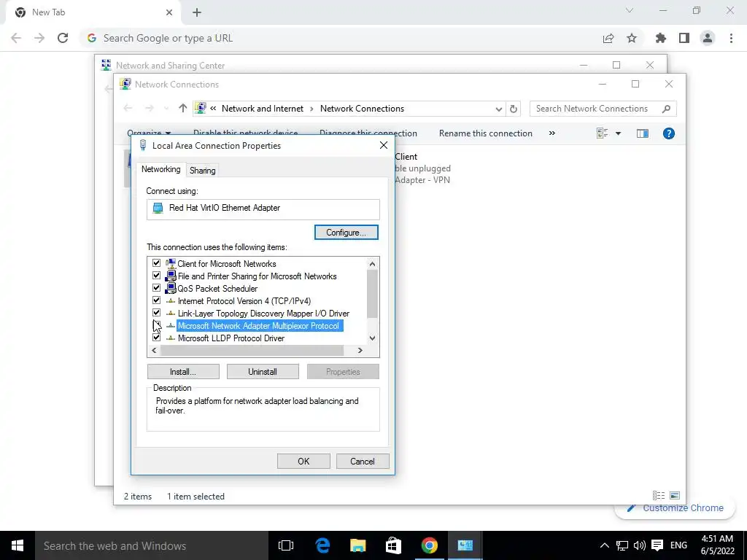
Task: Uncheck Microsoft LLDP Protocol Driver
Action: coord(156,337)
